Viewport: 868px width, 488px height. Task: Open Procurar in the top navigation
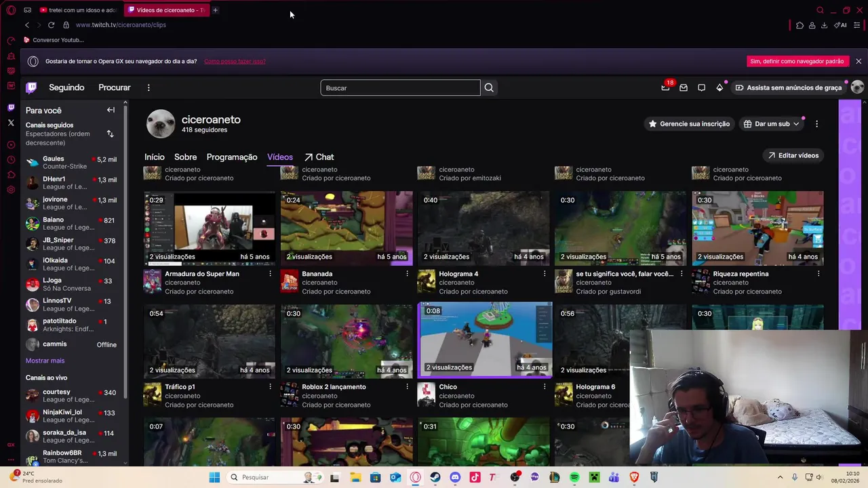[115, 87]
